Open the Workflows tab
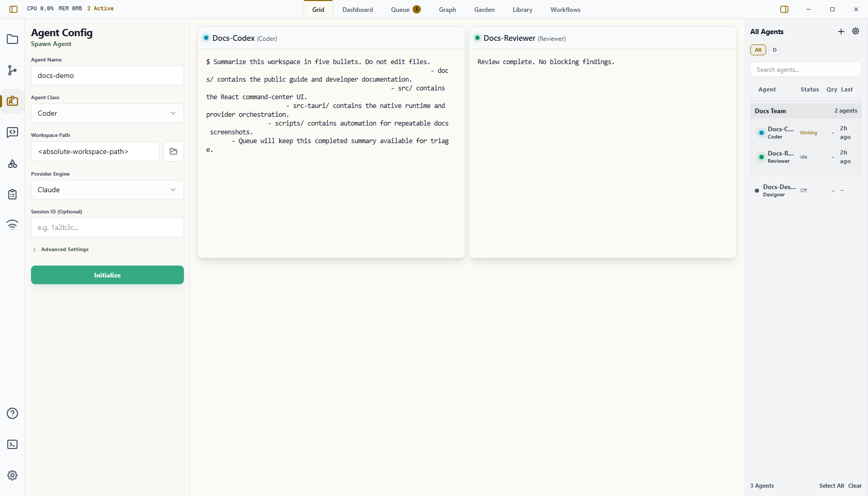This screenshot has width=868, height=496. 565,10
